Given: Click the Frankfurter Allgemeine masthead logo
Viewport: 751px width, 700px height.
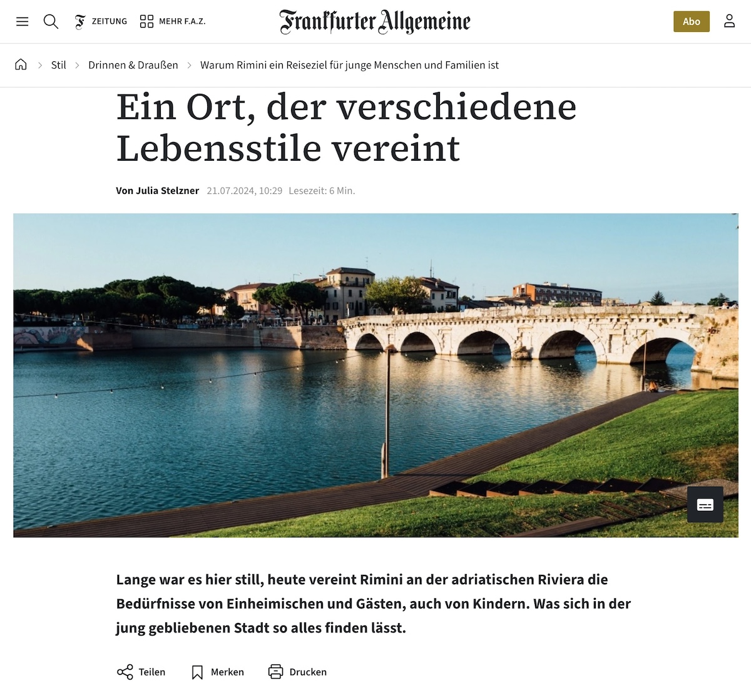Looking at the screenshot, I should point(375,21).
